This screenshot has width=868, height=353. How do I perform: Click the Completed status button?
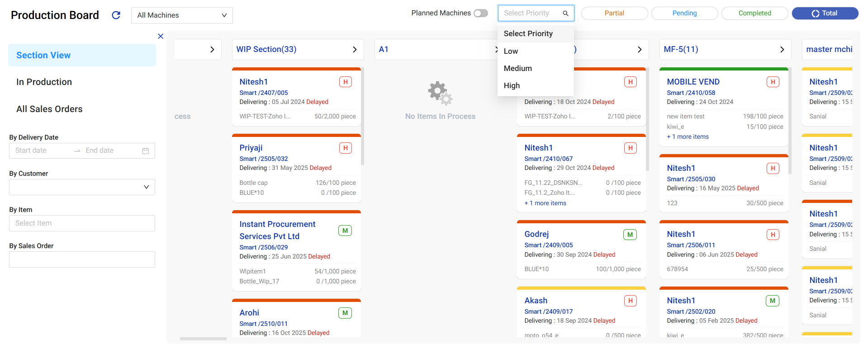tap(754, 13)
